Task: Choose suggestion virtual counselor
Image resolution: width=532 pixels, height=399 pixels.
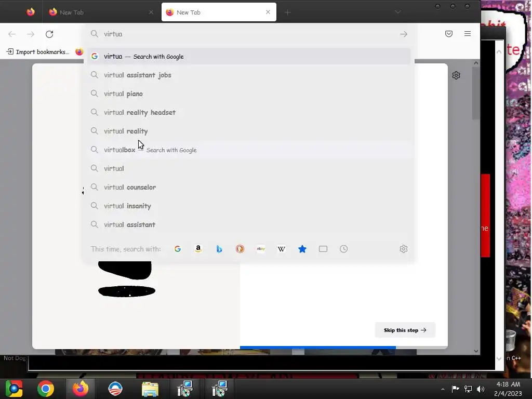Action: point(249,187)
